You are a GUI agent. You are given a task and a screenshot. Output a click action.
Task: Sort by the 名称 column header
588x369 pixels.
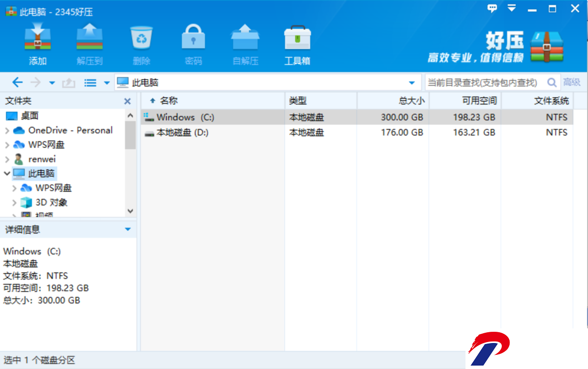213,101
